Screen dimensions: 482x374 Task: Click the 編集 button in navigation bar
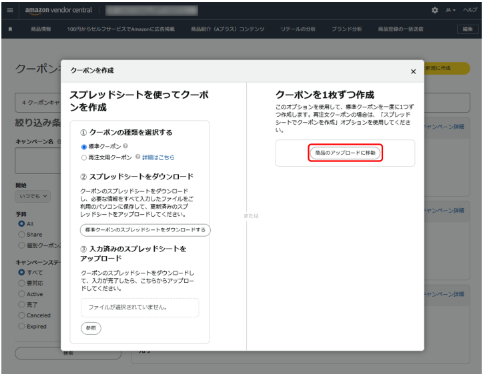467,29
